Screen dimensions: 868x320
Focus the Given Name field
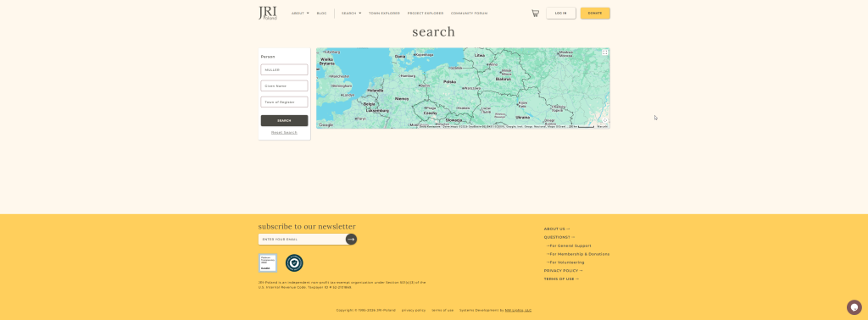(284, 86)
